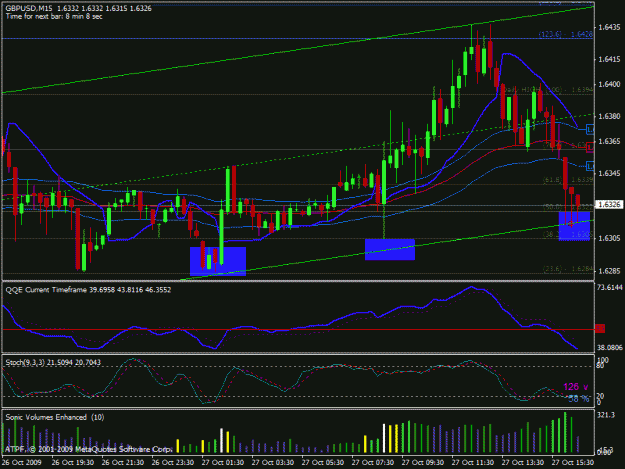Click the 27 Oct 15:30 time axis label
The image size is (625, 469).
coord(573,463)
